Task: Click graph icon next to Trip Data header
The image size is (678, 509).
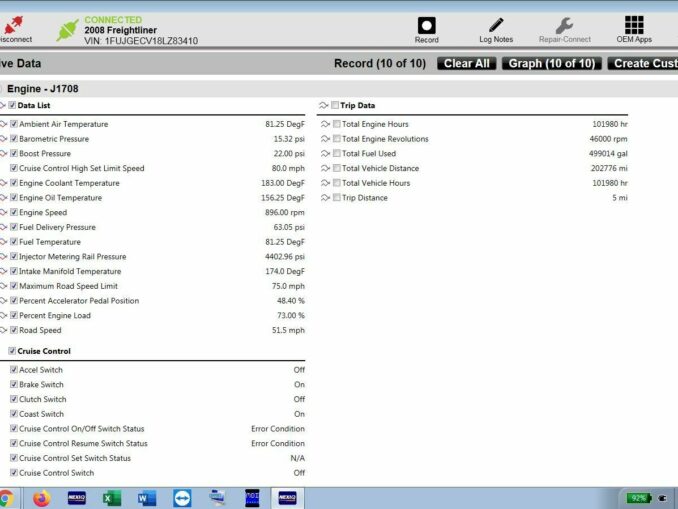Action: point(324,105)
